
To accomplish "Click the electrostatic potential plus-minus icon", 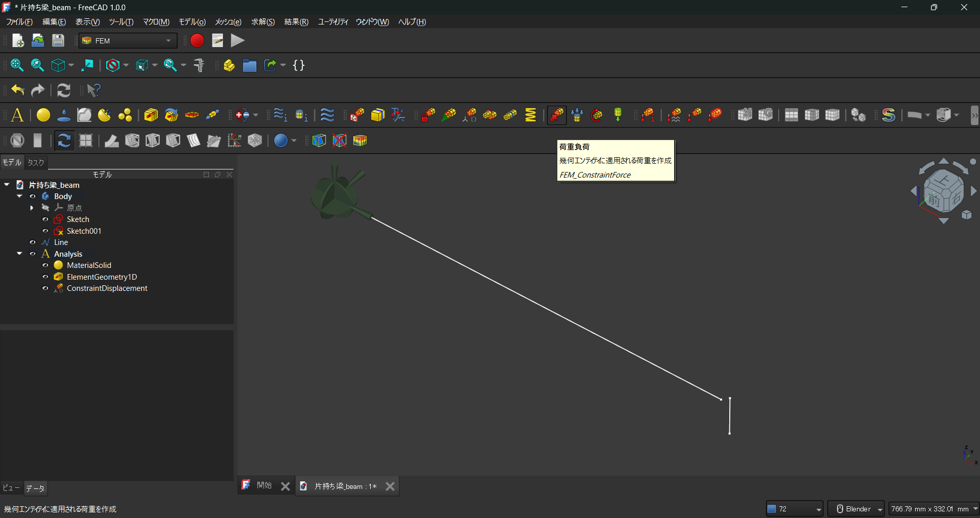I will coord(243,115).
